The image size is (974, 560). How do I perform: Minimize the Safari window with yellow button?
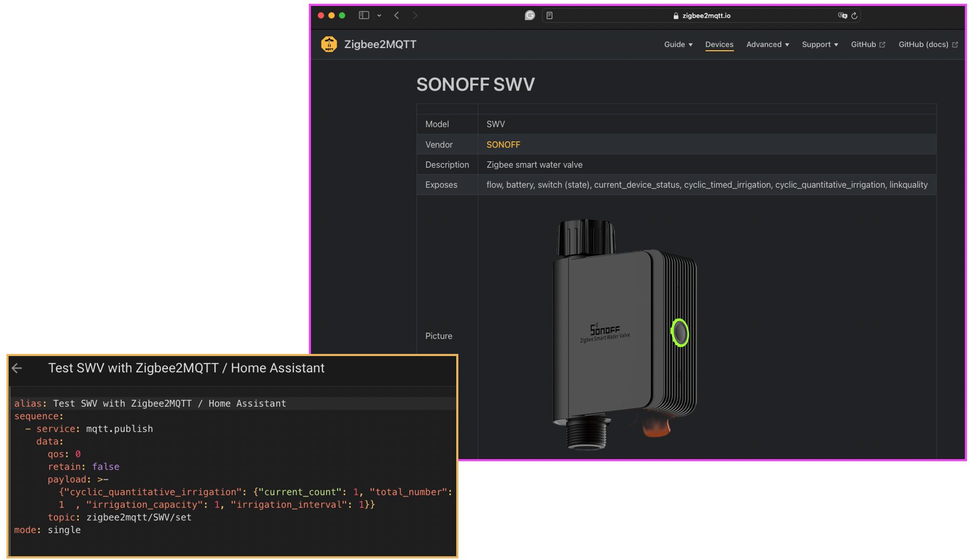pos(332,16)
